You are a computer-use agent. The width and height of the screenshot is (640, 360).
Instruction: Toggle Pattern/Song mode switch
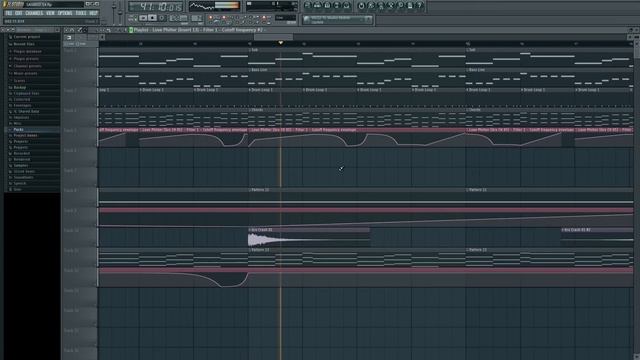point(133,18)
